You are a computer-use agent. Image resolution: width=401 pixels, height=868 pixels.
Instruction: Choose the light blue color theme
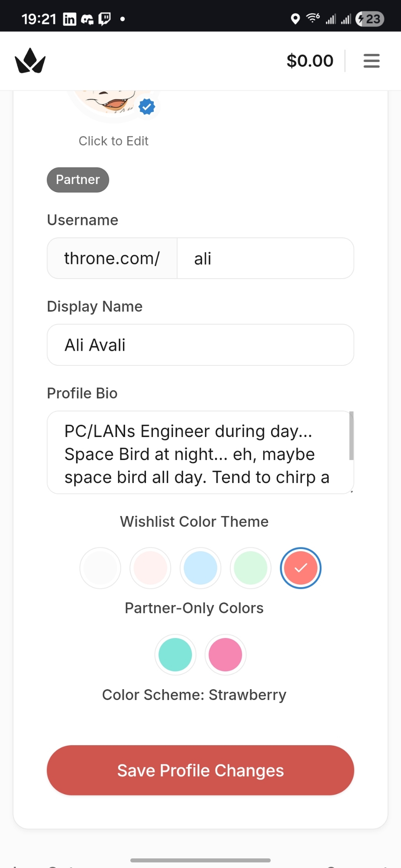[200, 568]
